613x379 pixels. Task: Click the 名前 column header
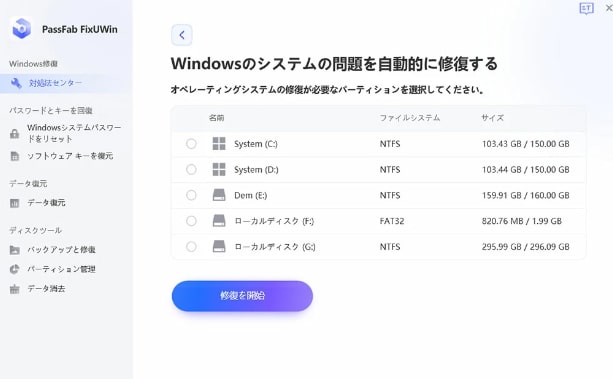tap(217, 118)
